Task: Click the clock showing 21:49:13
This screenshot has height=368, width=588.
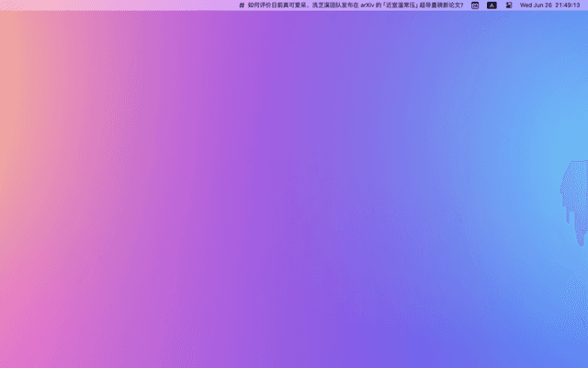Action: pyautogui.click(x=567, y=5)
